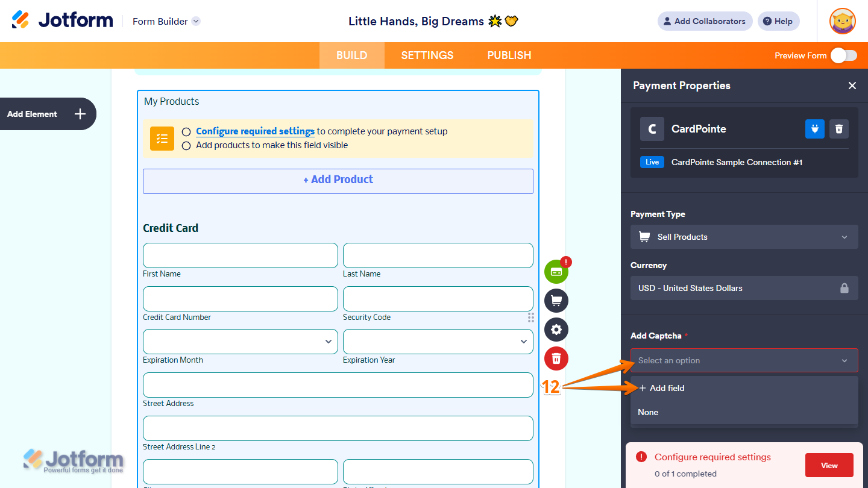Switch to the BUILD tab

352,55
